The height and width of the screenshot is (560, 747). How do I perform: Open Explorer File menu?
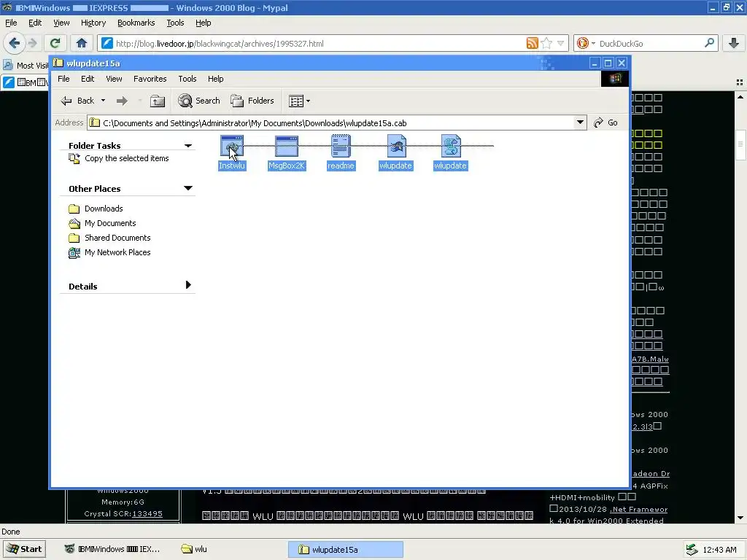tap(64, 79)
